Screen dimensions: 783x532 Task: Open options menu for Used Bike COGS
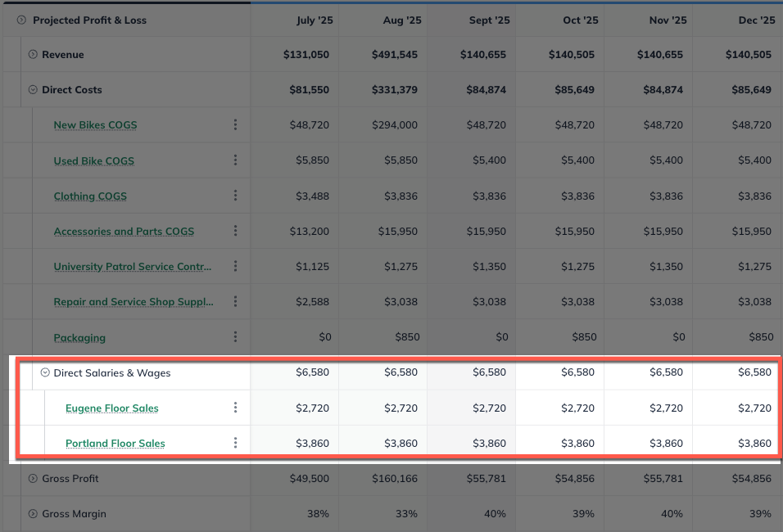click(235, 160)
